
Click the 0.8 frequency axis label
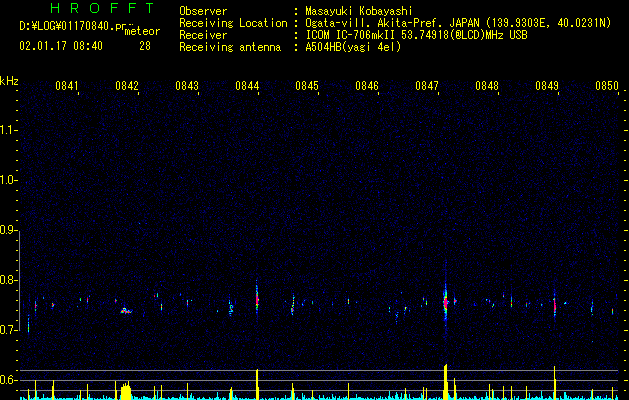pyautogui.click(x=8, y=280)
